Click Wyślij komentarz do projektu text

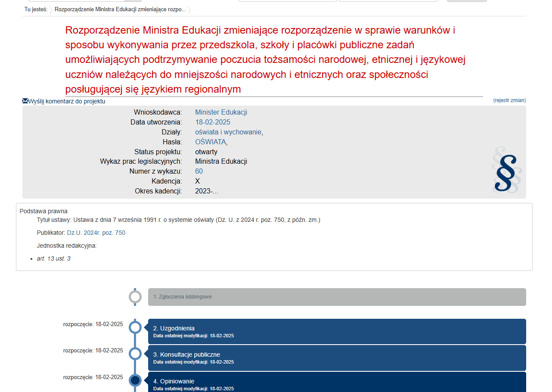click(67, 101)
